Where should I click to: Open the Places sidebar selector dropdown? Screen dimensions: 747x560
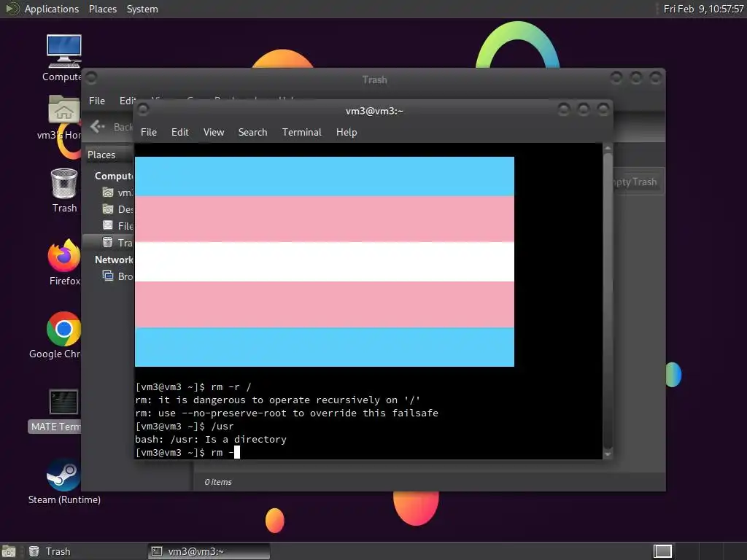pos(109,155)
